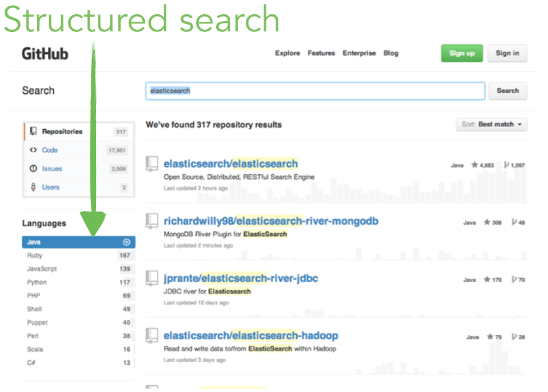Click the 2,008 count badge on Issues

pyautogui.click(x=118, y=169)
